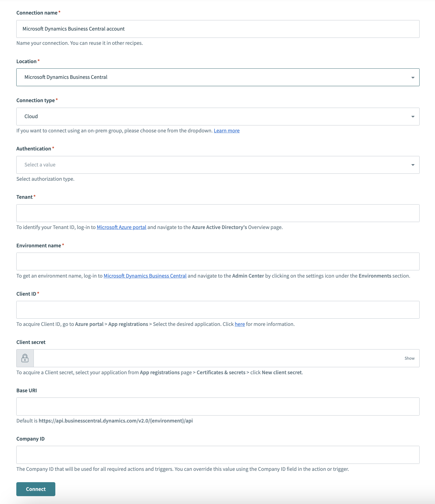Viewport: 435px width, 504px height.
Task: Open the Location dropdown
Action: click(217, 77)
